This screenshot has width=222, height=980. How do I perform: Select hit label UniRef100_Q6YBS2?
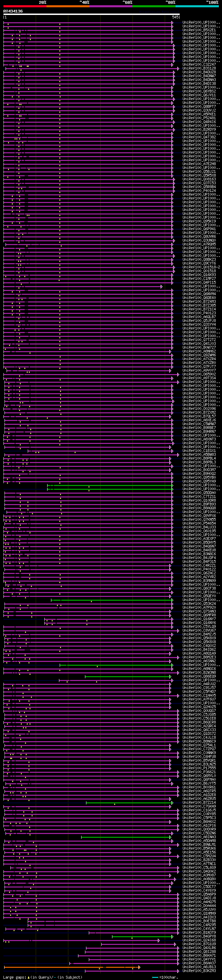[199, 91]
